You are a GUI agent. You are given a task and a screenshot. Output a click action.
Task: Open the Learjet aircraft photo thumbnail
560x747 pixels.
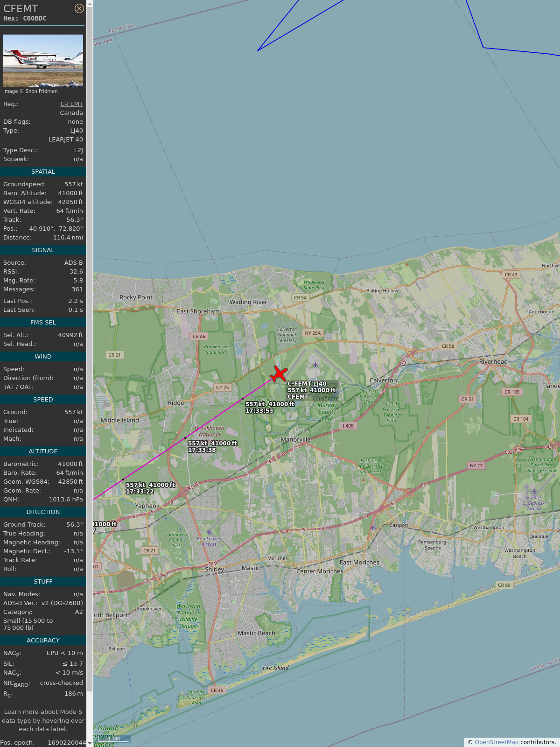tap(43, 61)
